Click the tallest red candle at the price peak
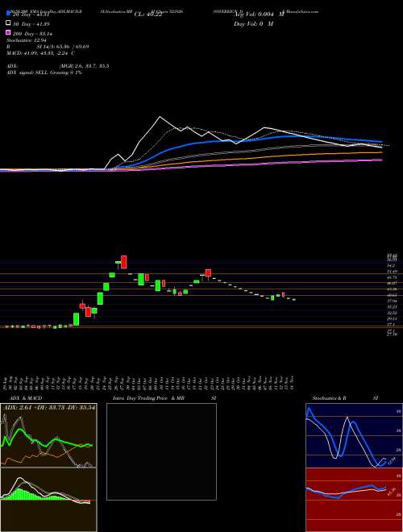This screenshot has height=532, width=403. click(124, 262)
